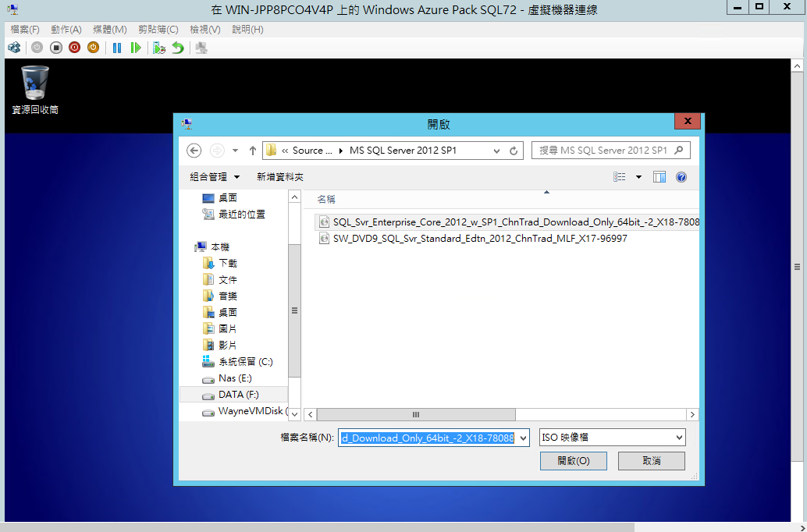
Task: Sort by 名稱 column header
Action: [x=326, y=199]
